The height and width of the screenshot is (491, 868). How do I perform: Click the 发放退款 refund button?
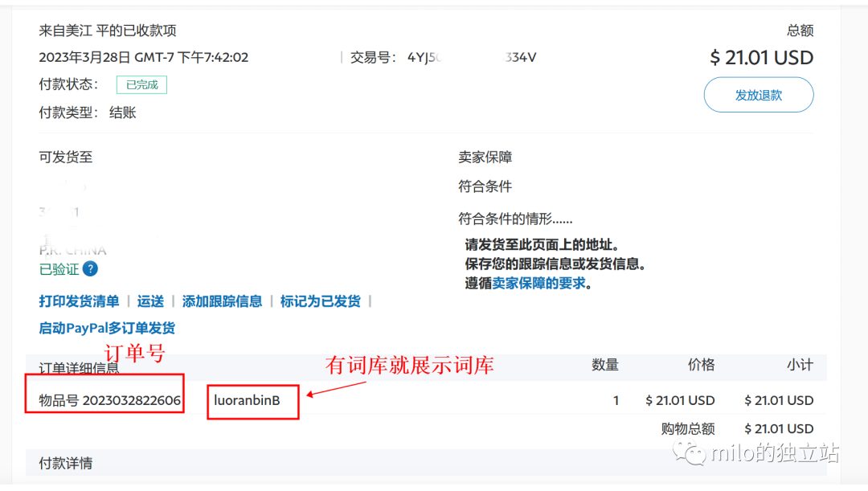(759, 95)
